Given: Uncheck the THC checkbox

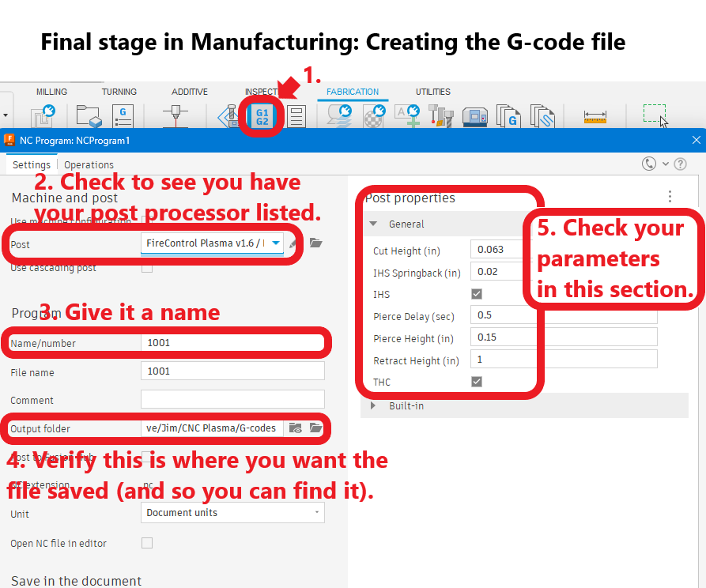Looking at the screenshot, I should [x=477, y=382].
